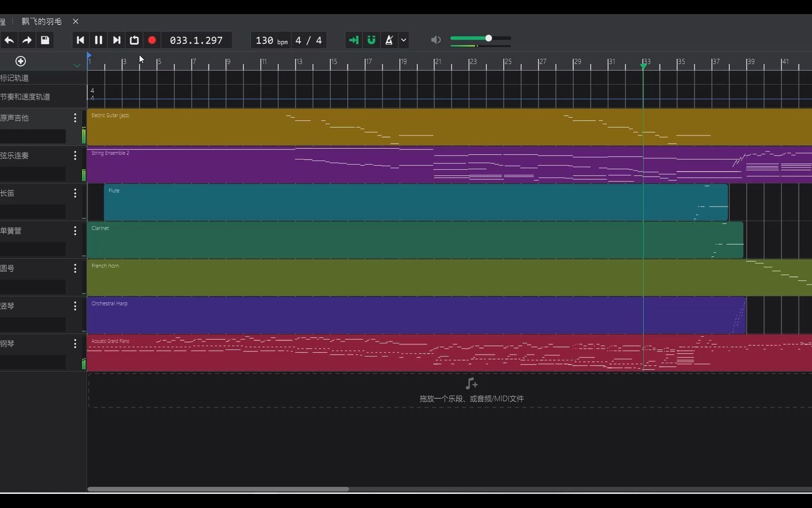Redo the last undone action
812x508 pixels.
(x=27, y=40)
